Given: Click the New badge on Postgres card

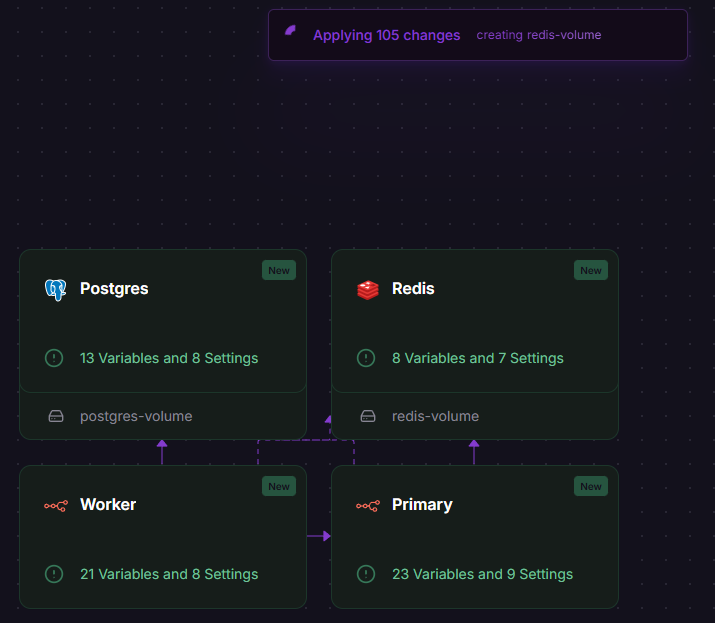Looking at the screenshot, I should (279, 270).
